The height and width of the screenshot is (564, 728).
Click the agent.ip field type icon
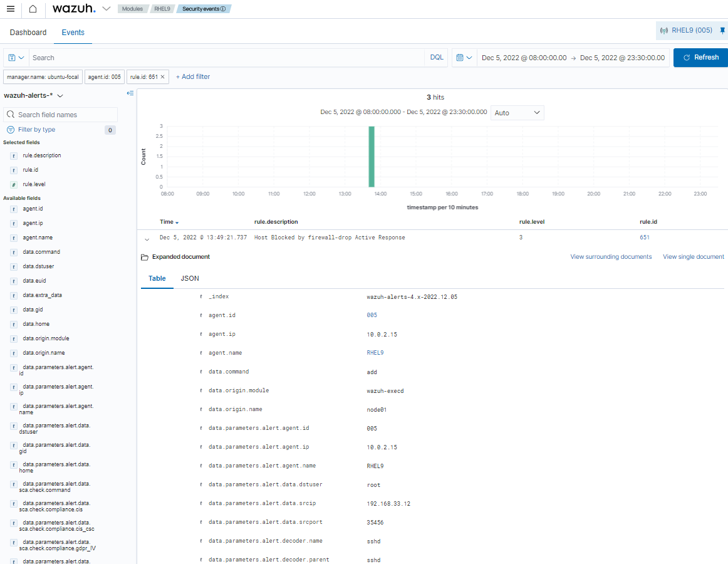tap(14, 224)
